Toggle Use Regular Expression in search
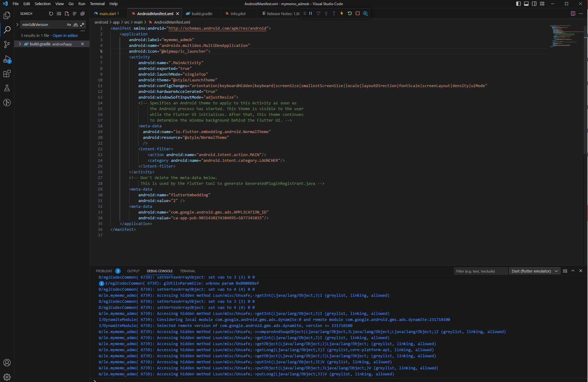This screenshot has width=588, height=382. pos(82,24)
